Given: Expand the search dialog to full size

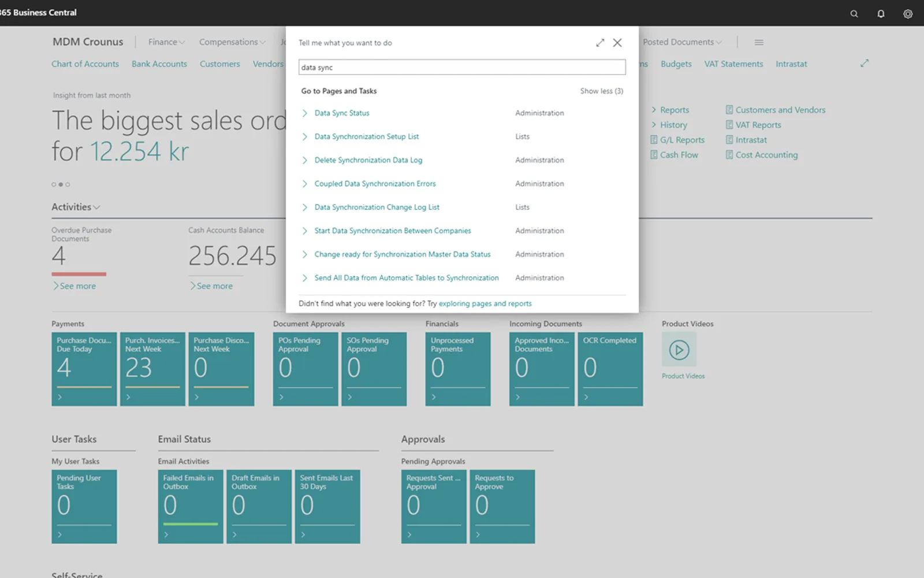Looking at the screenshot, I should [x=600, y=43].
